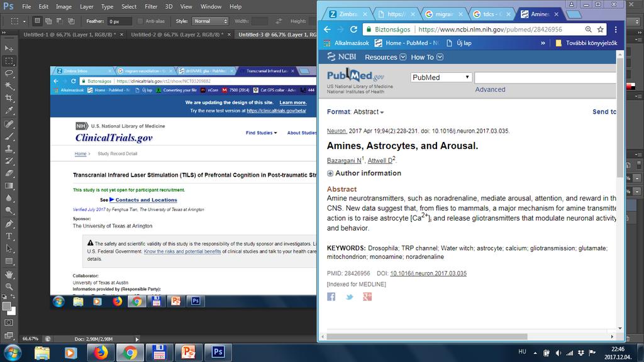Swap foreground and background colors icon
The image size is (644, 362).
click(13, 297)
